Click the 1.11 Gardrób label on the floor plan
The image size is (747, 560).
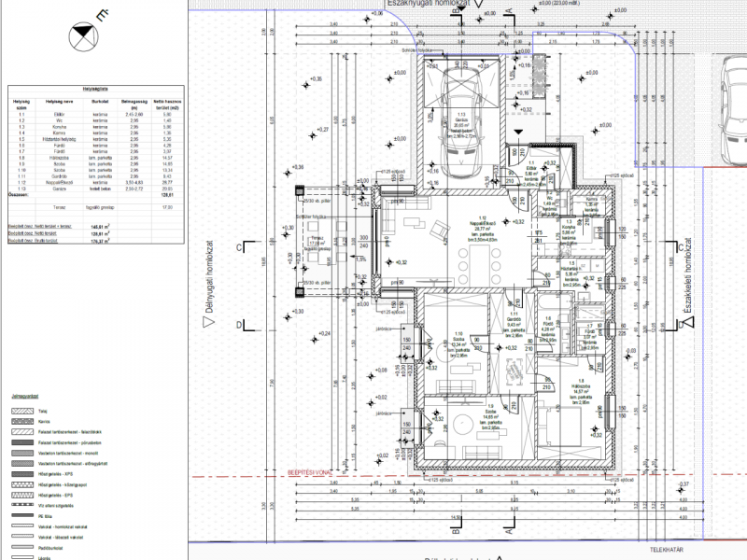[x=514, y=325]
